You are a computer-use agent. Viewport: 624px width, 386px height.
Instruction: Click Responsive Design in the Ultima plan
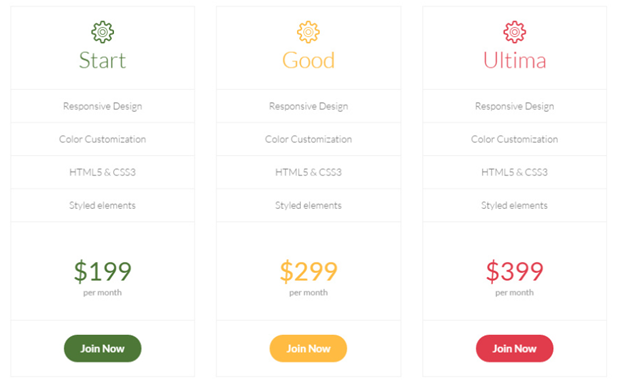point(514,106)
